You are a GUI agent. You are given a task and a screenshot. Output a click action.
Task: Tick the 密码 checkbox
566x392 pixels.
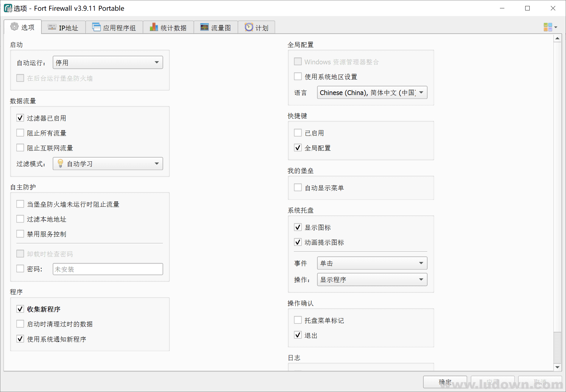coord(20,269)
